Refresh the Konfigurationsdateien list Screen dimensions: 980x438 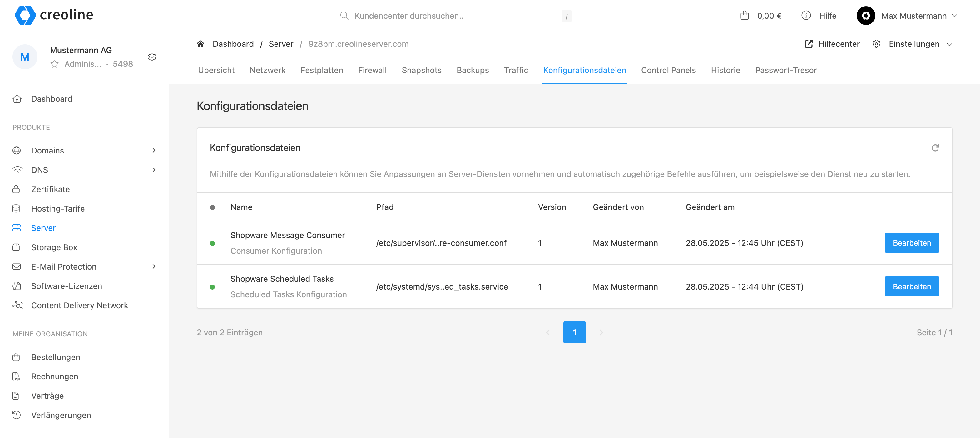pyautogui.click(x=935, y=148)
